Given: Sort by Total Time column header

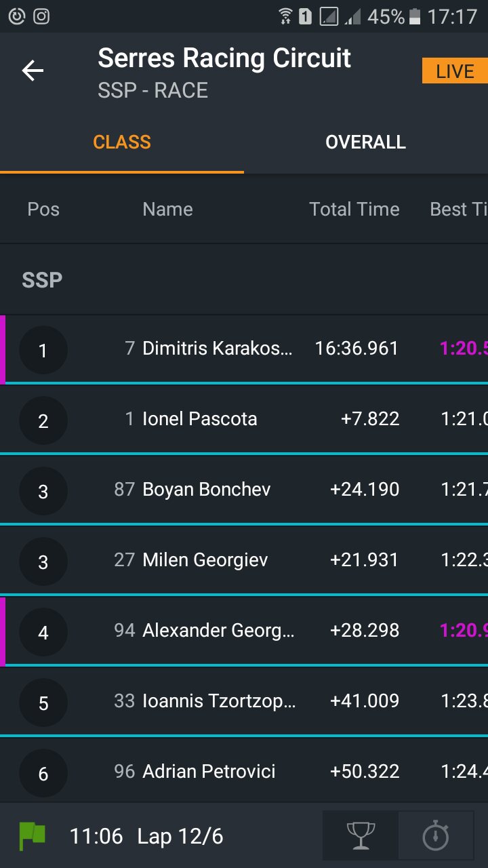Looking at the screenshot, I should tap(354, 210).
